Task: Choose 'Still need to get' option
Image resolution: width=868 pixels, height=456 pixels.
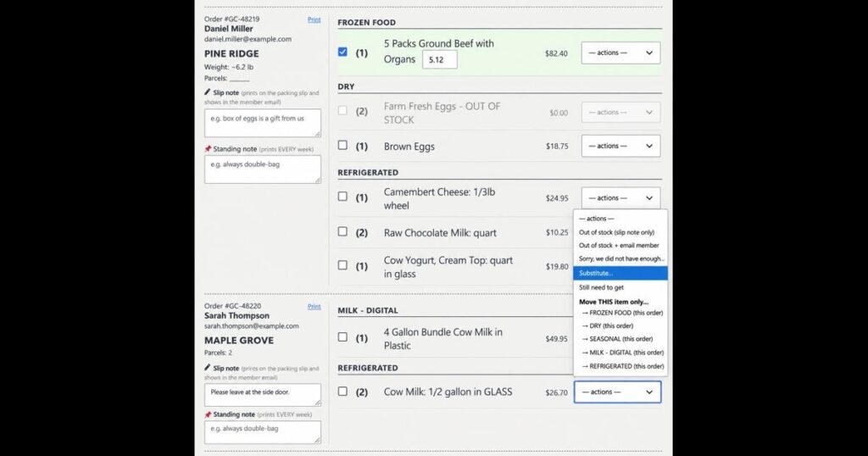Action: click(620, 287)
